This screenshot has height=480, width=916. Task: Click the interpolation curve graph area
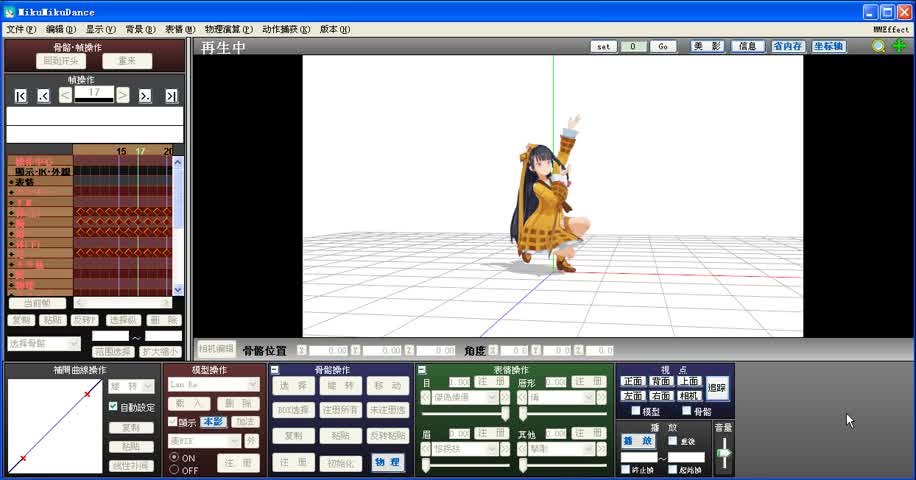pyautogui.click(x=55, y=426)
